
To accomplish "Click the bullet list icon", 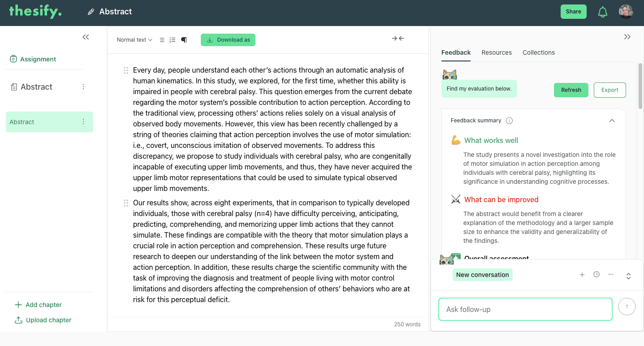I will click(162, 40).
